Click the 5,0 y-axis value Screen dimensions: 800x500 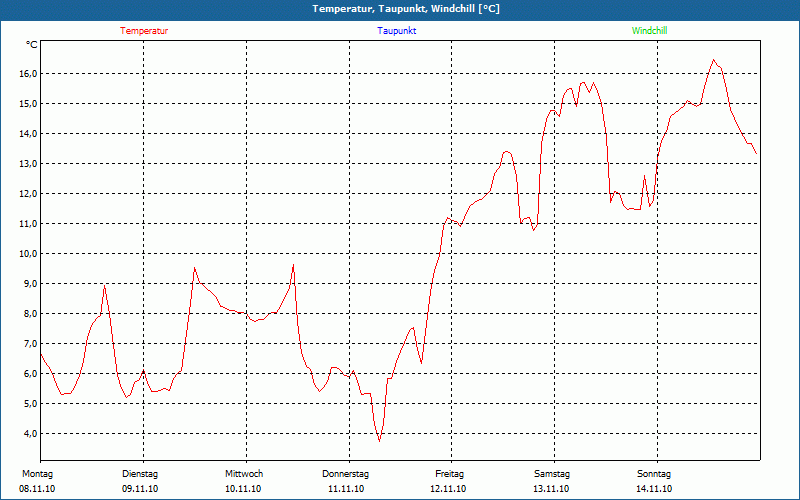point(30,404)
